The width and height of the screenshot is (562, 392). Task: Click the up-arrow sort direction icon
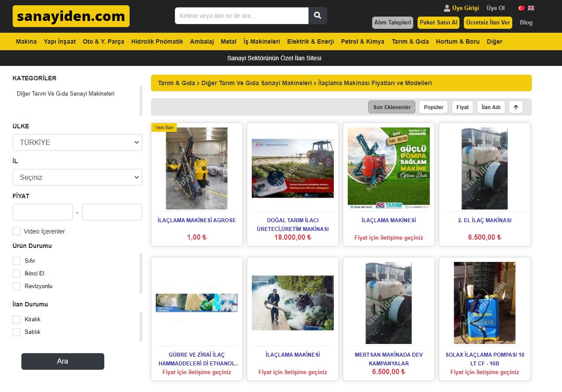click(x=516, y=107)
